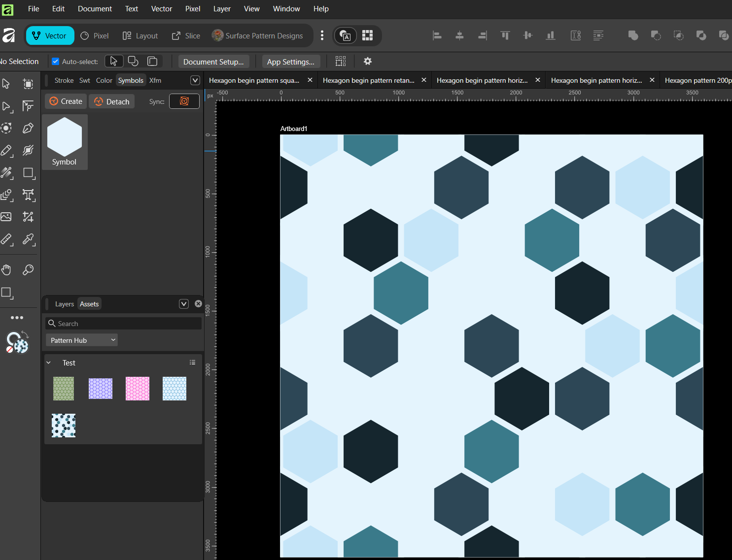
Task: Switch to the Layout studio
Action: (x=140, y=35)
